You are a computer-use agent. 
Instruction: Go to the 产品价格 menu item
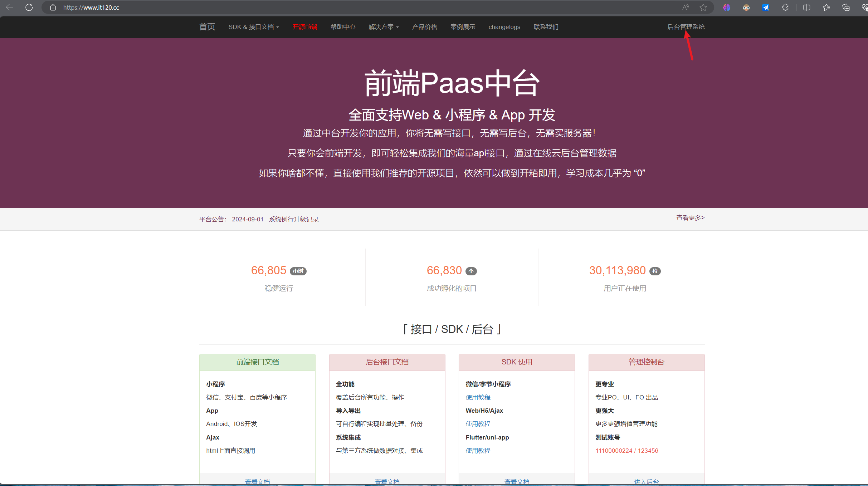click(x=424, y=27)
